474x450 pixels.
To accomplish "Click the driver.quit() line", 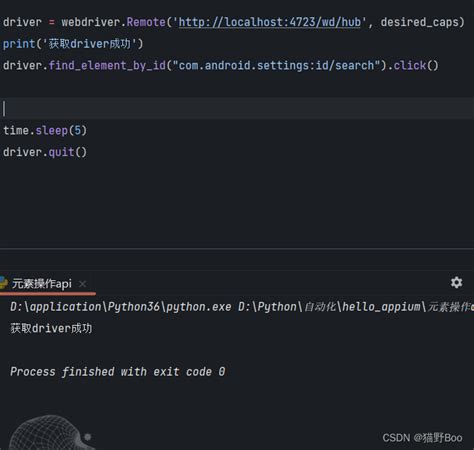I will [45, 152].
